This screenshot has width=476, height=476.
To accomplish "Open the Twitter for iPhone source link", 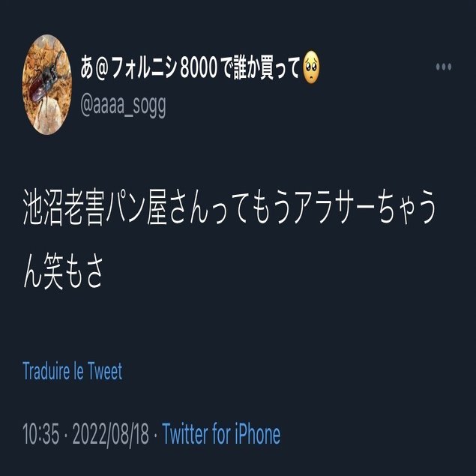I will tap(221, 433).
